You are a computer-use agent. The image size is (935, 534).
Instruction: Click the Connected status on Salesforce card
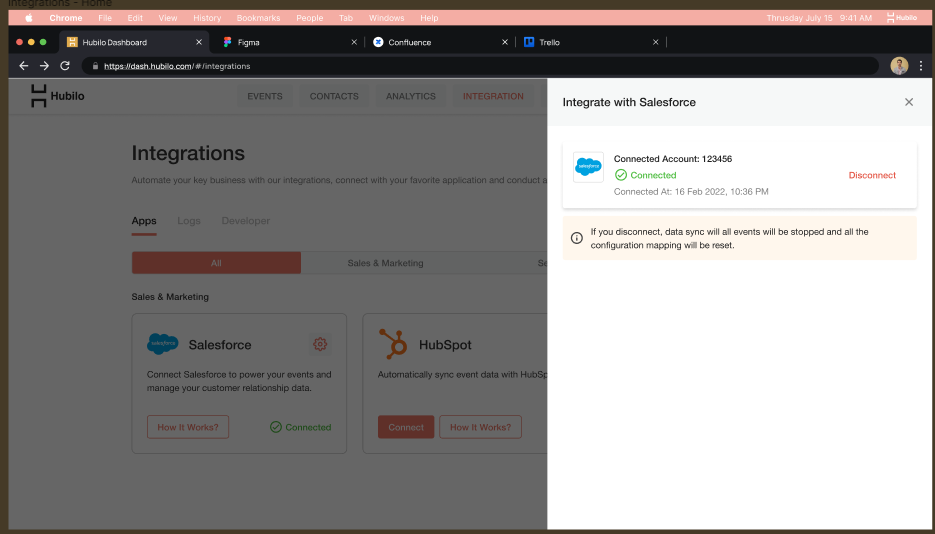coord(301,427)
